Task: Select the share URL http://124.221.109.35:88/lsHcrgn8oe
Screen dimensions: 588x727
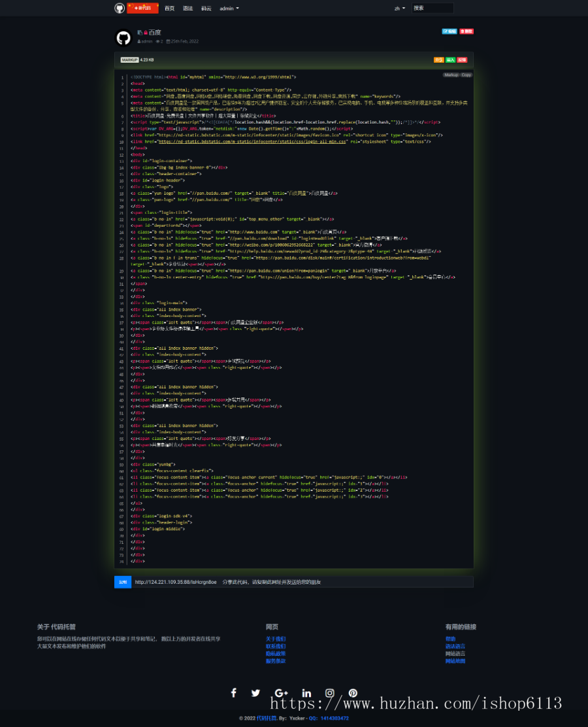Action: point(176,582)
